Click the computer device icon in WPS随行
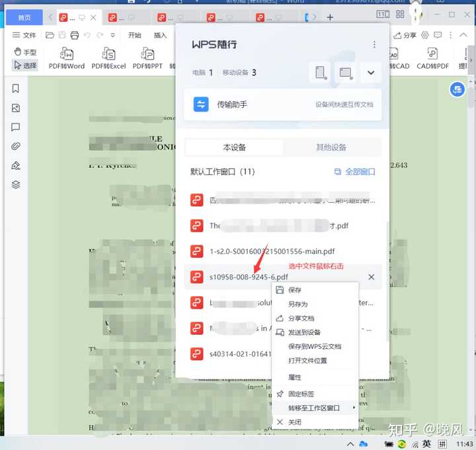This screenshot has height=450, width=476. 346,73
